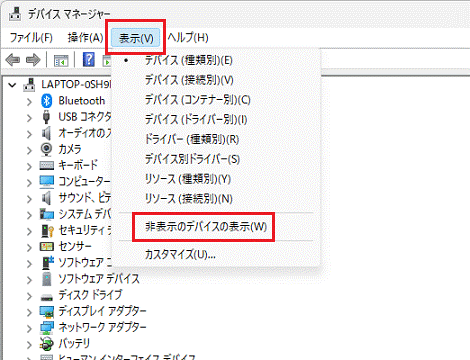Click the show/hide console tree icon
Image resolution: width=470 pixels, height=360 pixels.
tap(61, 60)
